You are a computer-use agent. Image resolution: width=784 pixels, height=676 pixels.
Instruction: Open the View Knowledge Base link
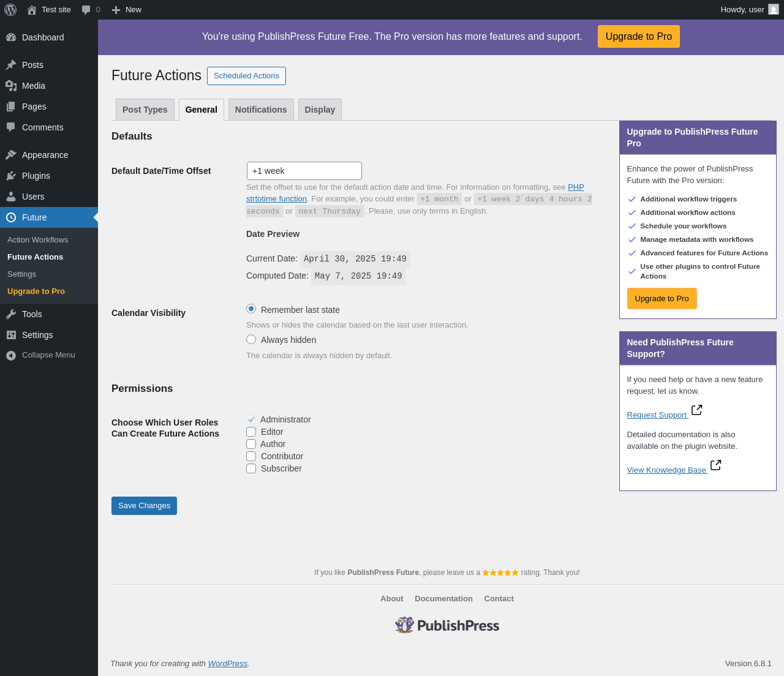coord(666,470)
